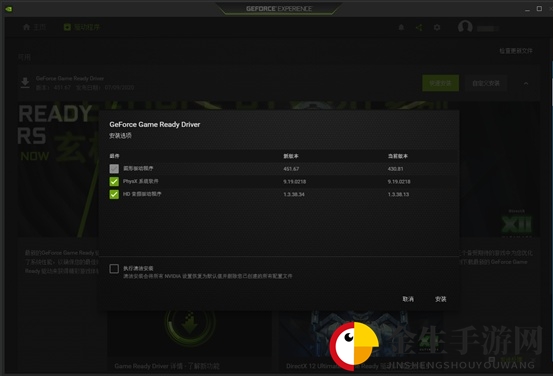Click the GeForce Game Ready Driver dialog title
The width and height of the screenshot is (553, 376).
point(154,125)
